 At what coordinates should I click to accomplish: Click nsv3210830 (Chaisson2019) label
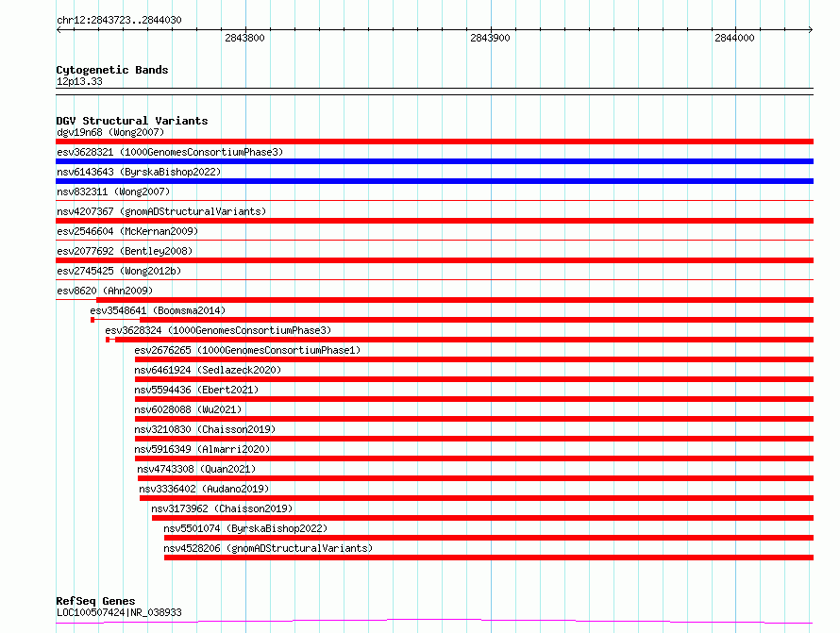(205, 429)
